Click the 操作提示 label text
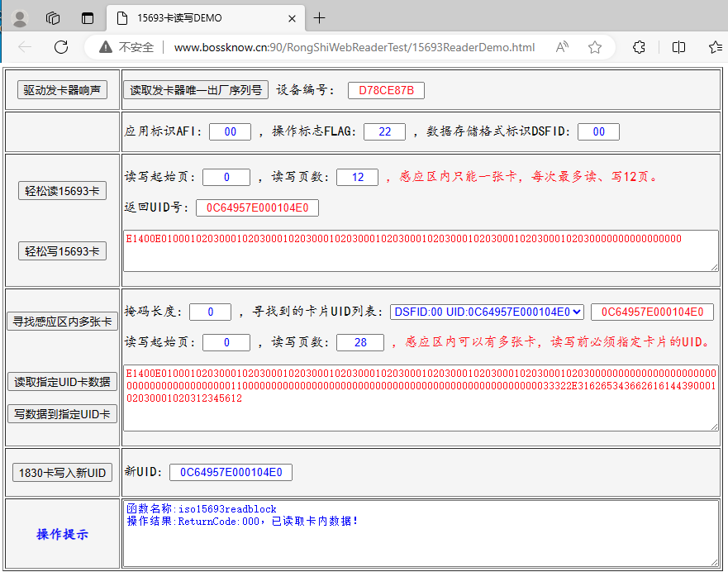 click(x=62, y=535)
